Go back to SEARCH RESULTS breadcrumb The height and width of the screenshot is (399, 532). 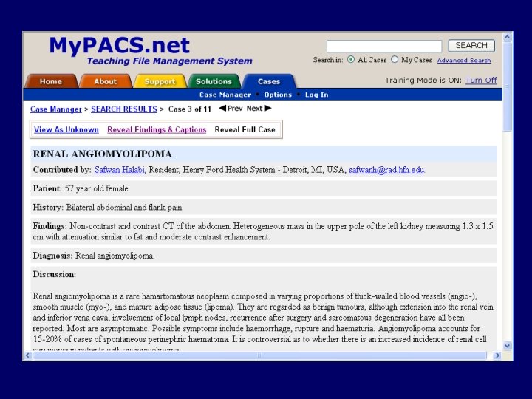click(124, 109)
